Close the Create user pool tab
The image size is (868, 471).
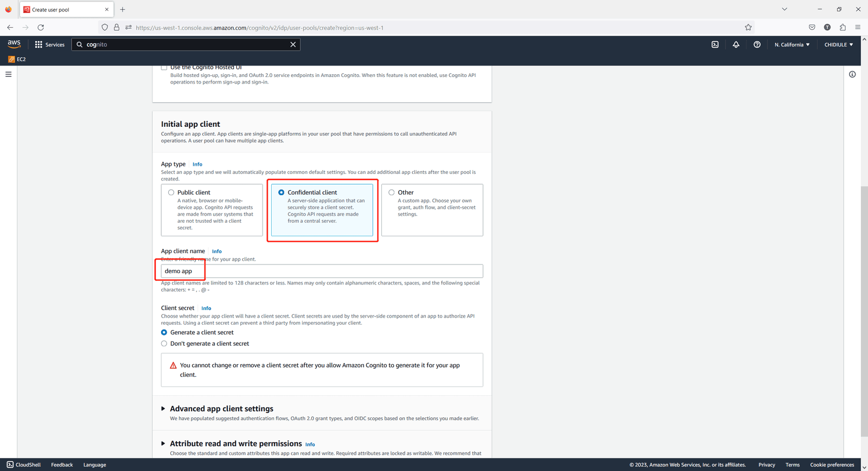(x=107, y=9)
